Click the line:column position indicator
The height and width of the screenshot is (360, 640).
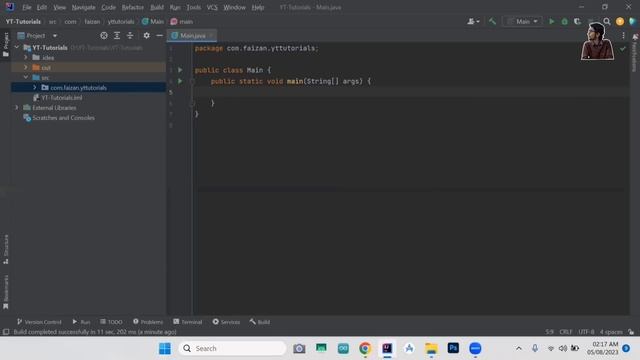549,332
